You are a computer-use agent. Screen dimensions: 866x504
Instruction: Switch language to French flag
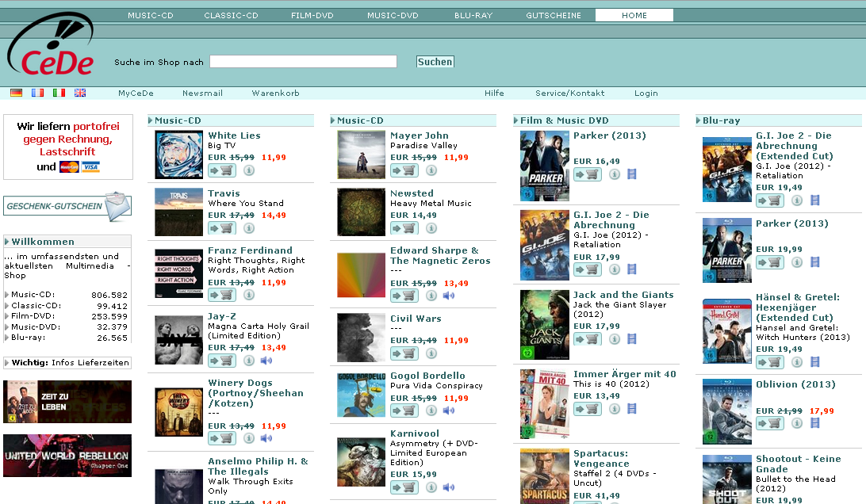tap(37, 93)
